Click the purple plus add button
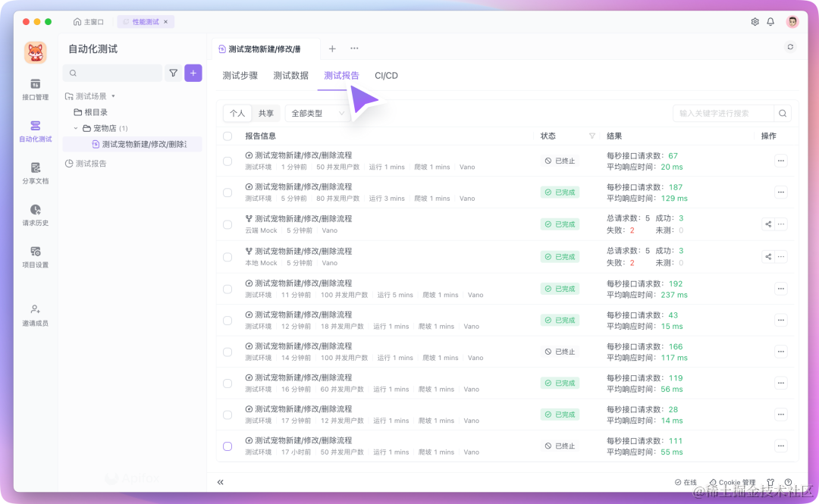Viewport: 819px width, 504px height. pos(193,73)
